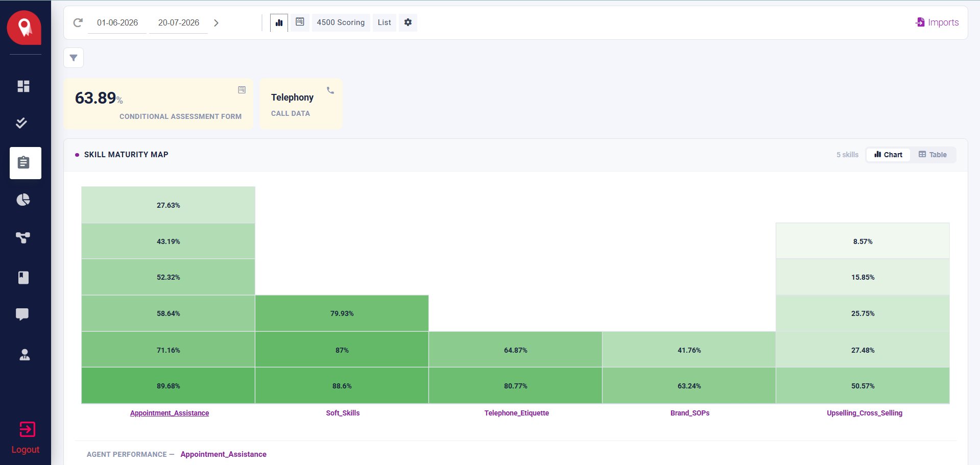Click the 79.93% Soft_Skills cell

342,313
